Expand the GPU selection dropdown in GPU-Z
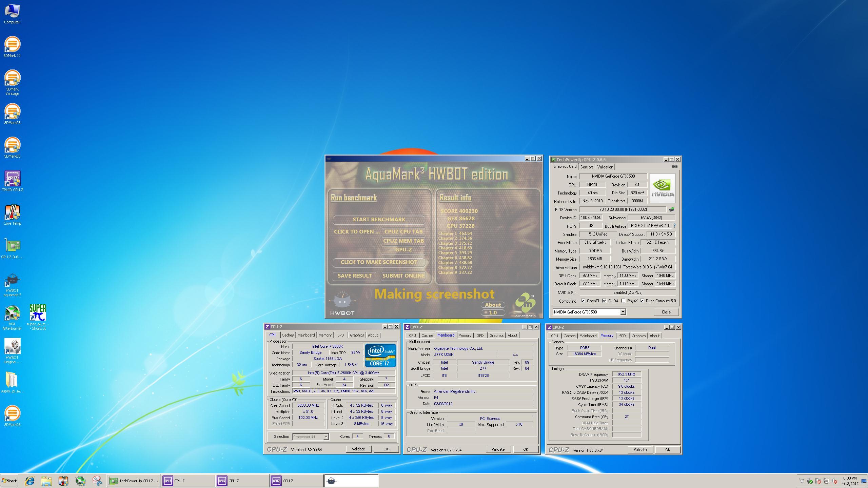This screenshot has height=488, width=868. coord(623,312)
